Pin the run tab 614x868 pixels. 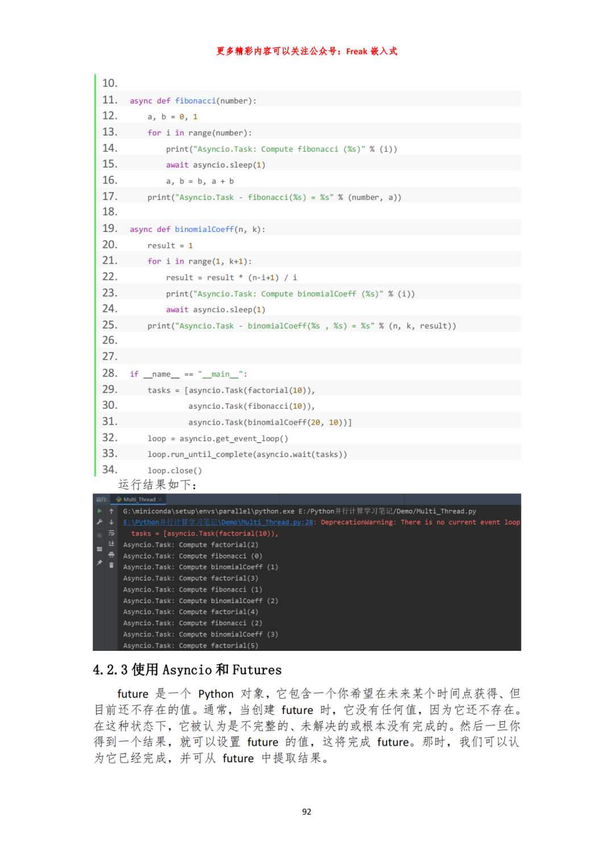tap(99, 563)
